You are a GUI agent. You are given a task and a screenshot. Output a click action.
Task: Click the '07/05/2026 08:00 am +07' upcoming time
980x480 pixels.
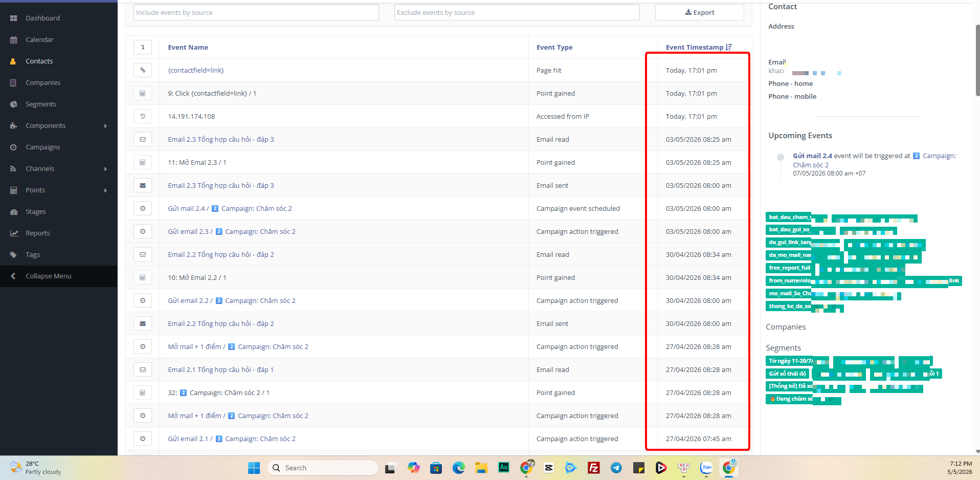[x=829, y=173]
